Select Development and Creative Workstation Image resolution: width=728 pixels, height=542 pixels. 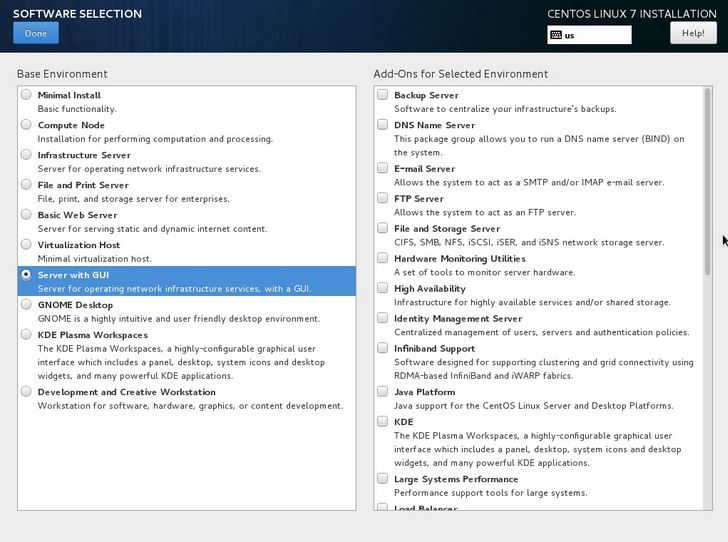pyautogui.click(x=26, y=392)
